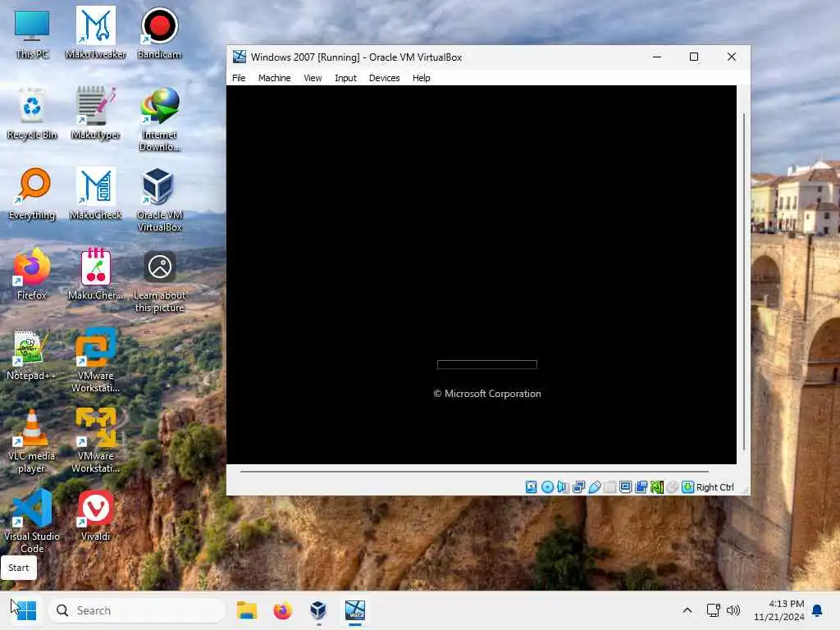
Task: Select the MakuTyper desktop shortcut
Action: [x=95, y=113]
